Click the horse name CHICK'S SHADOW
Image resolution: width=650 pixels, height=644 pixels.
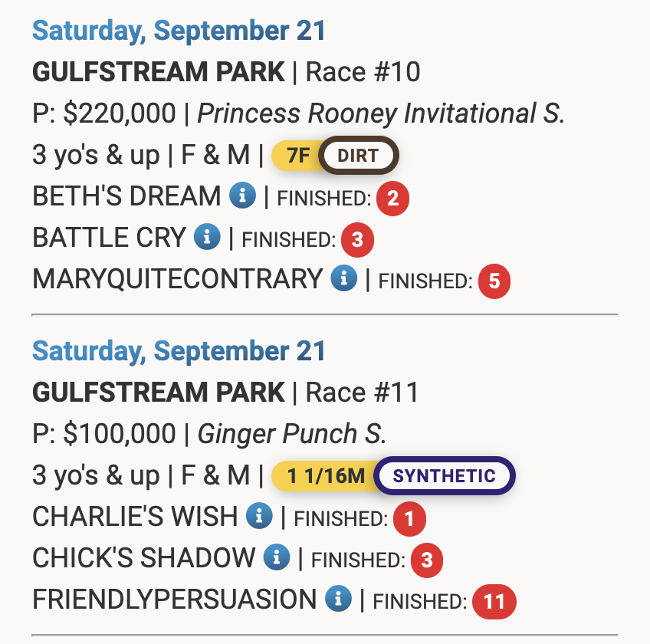pos(144,558)
